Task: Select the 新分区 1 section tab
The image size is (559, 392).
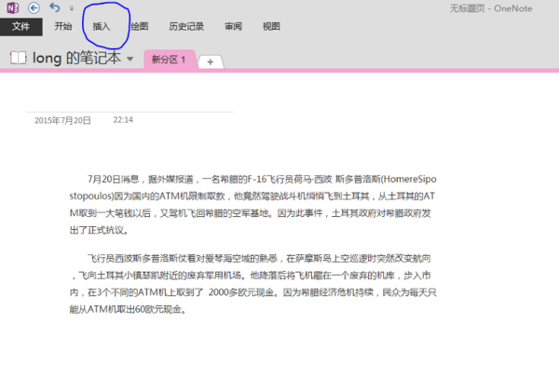Action: point(170,60)
